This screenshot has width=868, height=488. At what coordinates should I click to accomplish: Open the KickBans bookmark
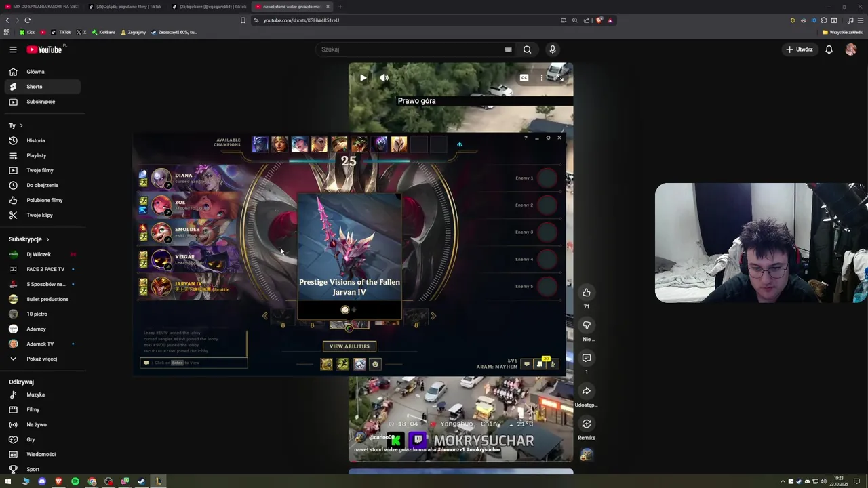pyautogui.click(x=103, y=32)
